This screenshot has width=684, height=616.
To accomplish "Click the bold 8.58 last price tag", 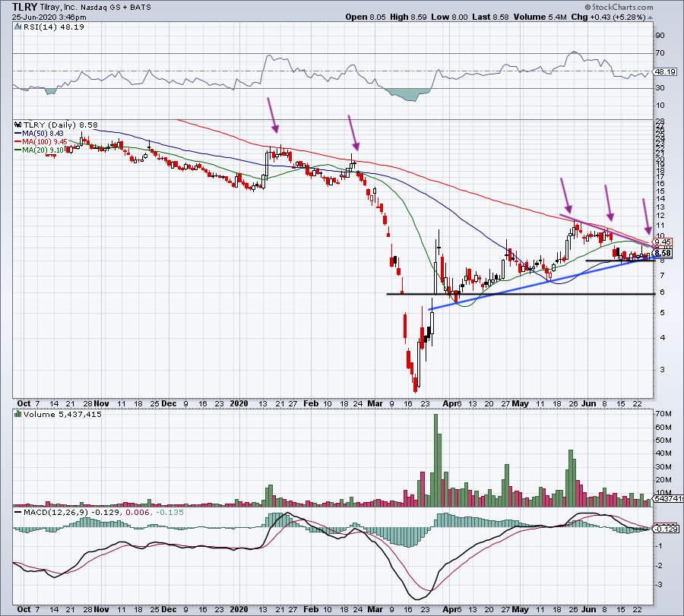I will (663, 253).
